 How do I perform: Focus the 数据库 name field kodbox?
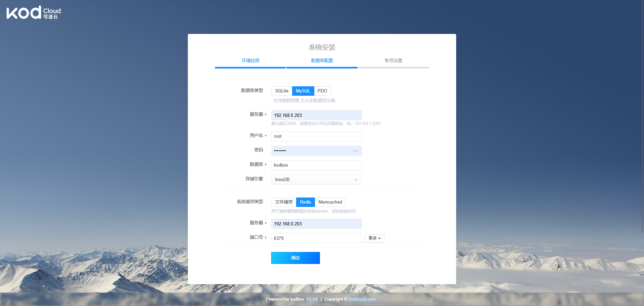(317, 165)
